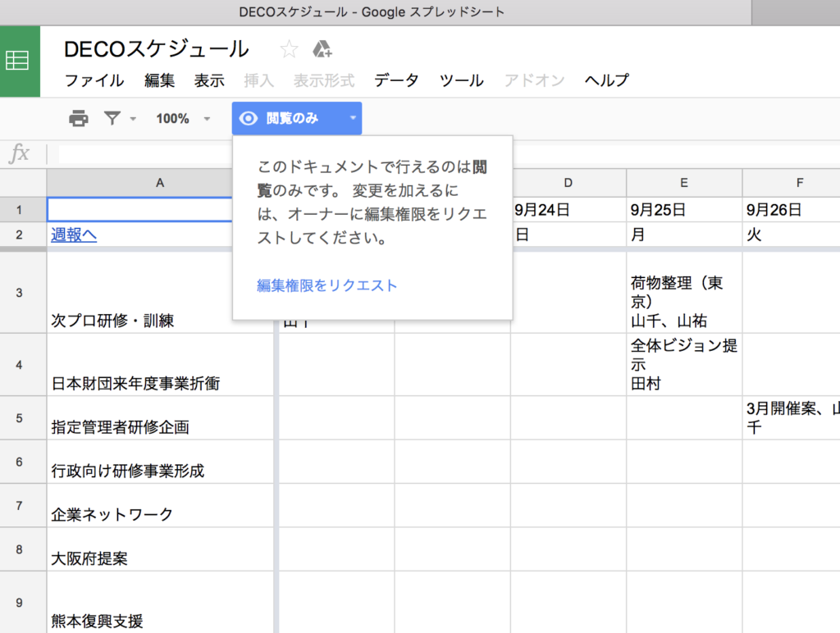Select column F header
This screenshot has height=633, width=840.
point(792,183)
